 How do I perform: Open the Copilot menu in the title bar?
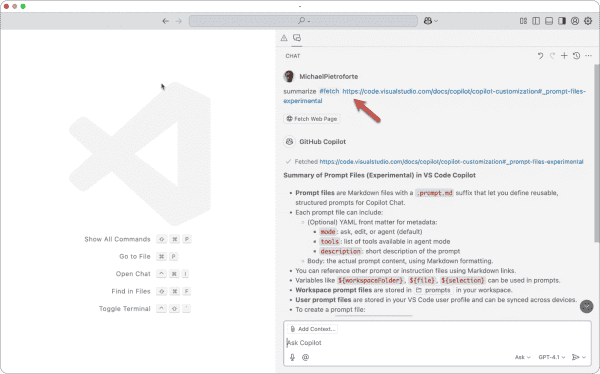click(431, 21)
